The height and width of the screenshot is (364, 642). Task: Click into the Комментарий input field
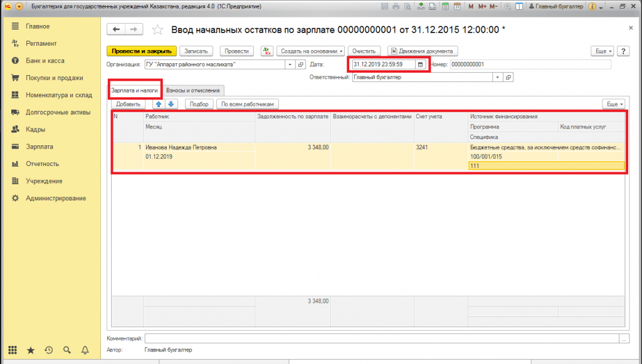point(381,338)
